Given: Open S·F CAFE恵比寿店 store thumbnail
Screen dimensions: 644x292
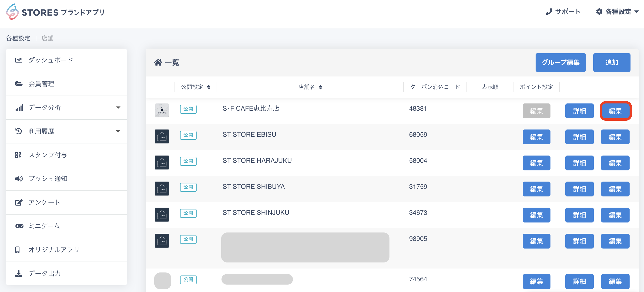Looking at the screenshot, I should tap(162, 110).
